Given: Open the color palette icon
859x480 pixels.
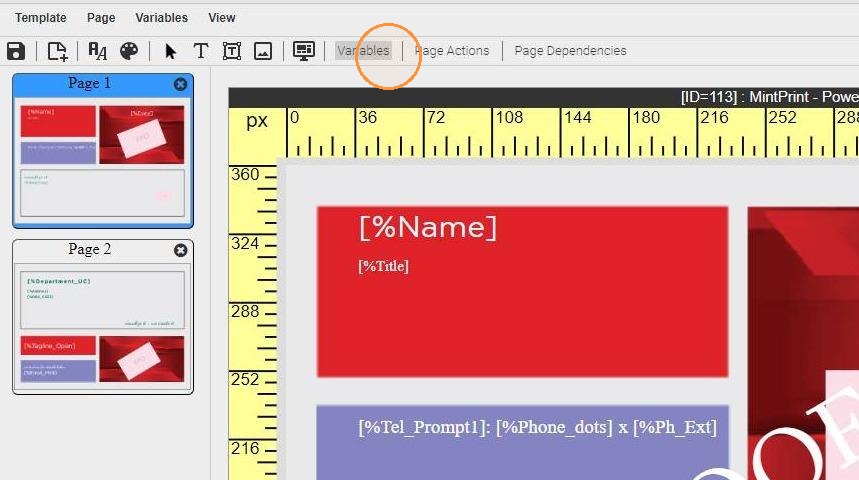Looking at the screenshot, I should [129, 51].
